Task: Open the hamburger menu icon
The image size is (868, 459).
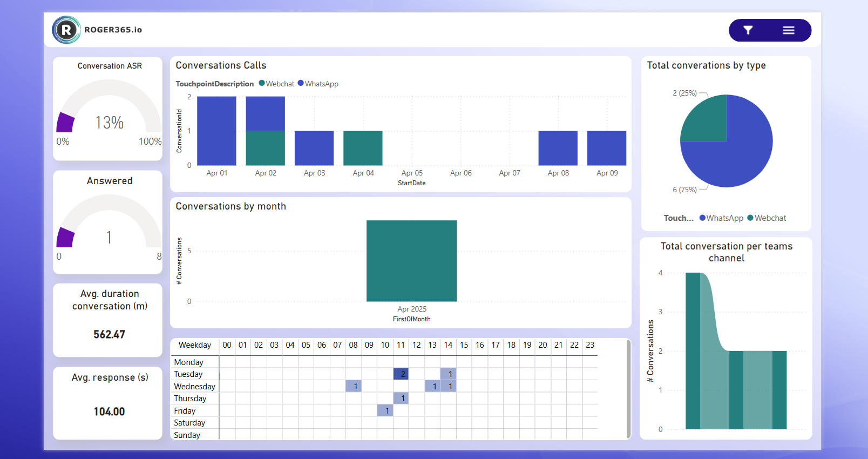Action: pyautogui.click(x=788, y=30)
